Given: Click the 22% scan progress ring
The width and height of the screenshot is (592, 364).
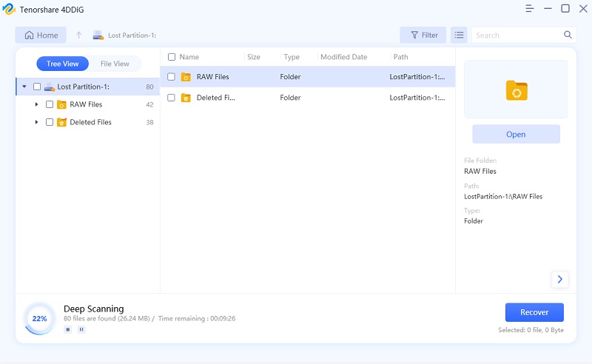Looking at the screenshot, I should click(39, 319).
